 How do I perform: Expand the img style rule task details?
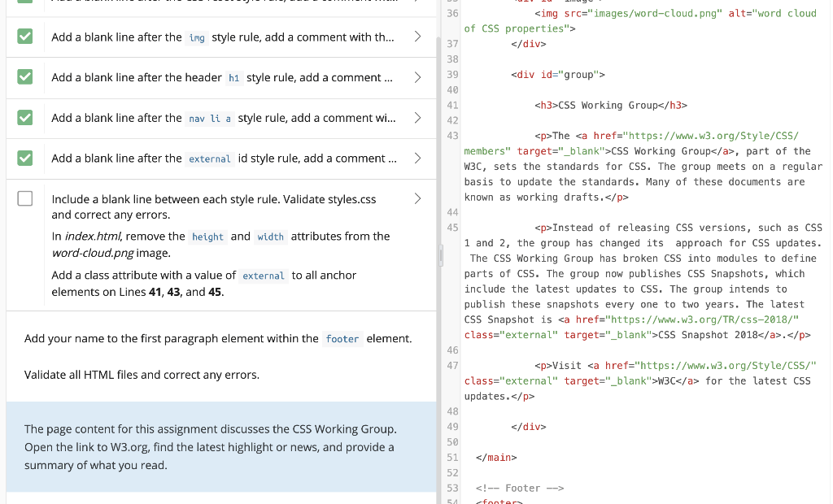pyautogui.click(x=417, y=37)
